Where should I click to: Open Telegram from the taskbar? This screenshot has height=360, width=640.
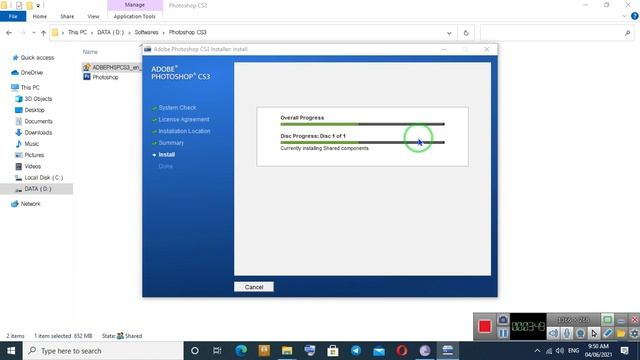pyautogui.click(x=356, y=351)
